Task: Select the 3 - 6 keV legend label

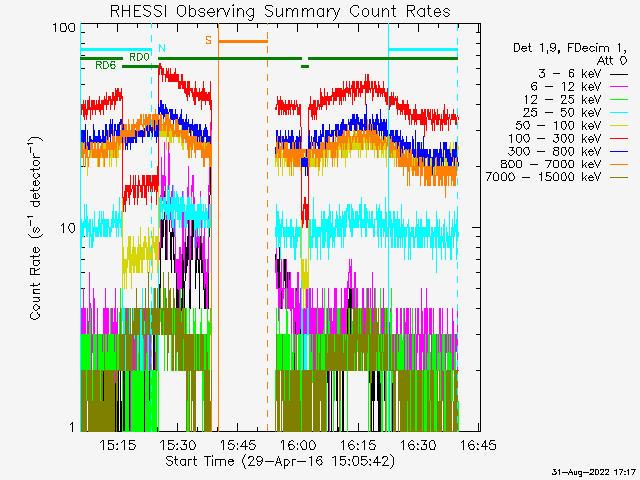Action: (x=569, y=74)
